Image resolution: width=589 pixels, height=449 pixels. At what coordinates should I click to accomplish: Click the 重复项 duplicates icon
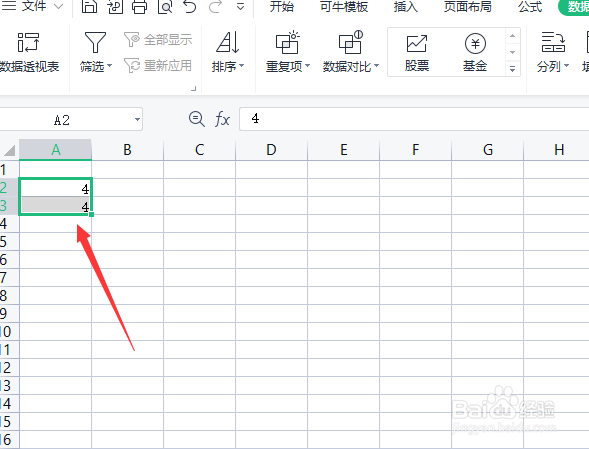point(287,42)
